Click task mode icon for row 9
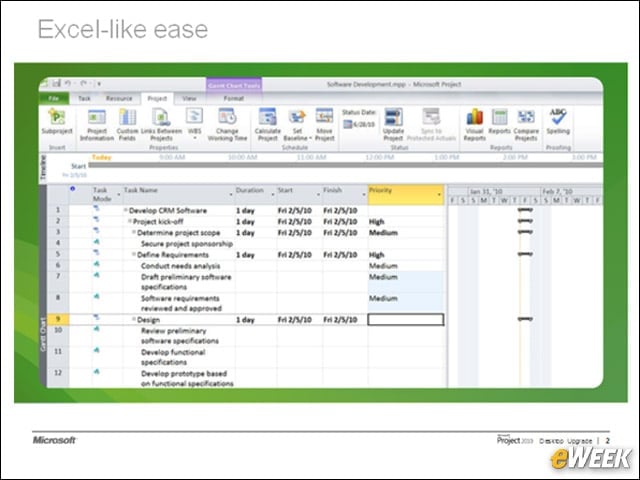Screen dimensions: 640x480 pos(96,317)
